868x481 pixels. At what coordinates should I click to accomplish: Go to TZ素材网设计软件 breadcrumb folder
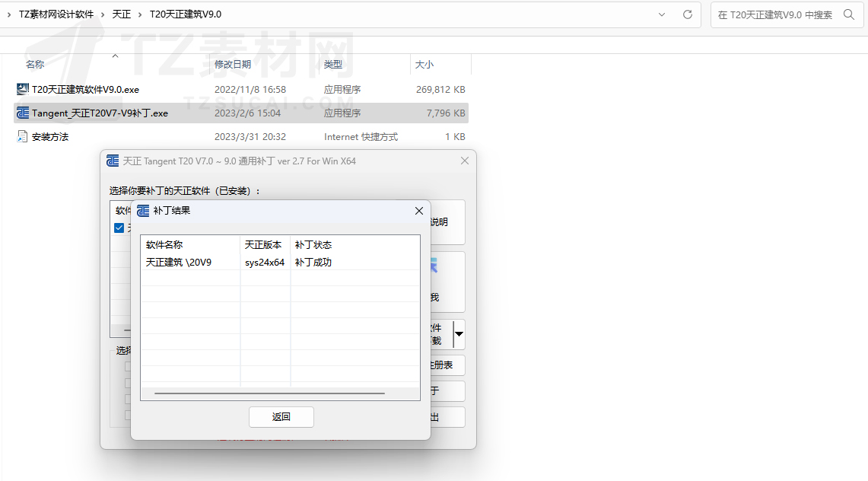pos(56,14)
